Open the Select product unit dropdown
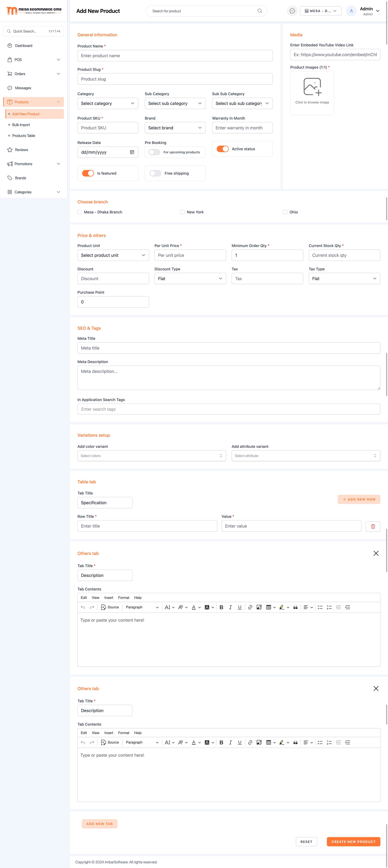 (113, 255)
